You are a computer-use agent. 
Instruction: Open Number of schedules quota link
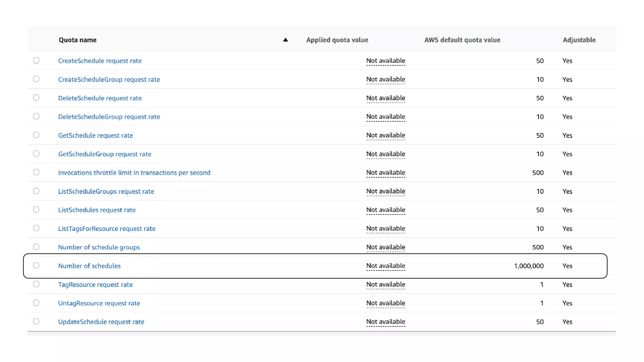89,266
